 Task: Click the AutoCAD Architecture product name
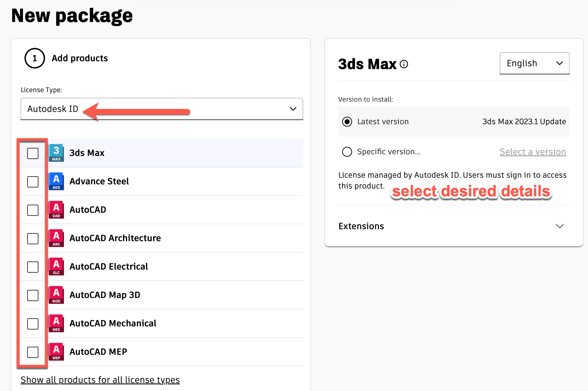(x=115, y=238)
